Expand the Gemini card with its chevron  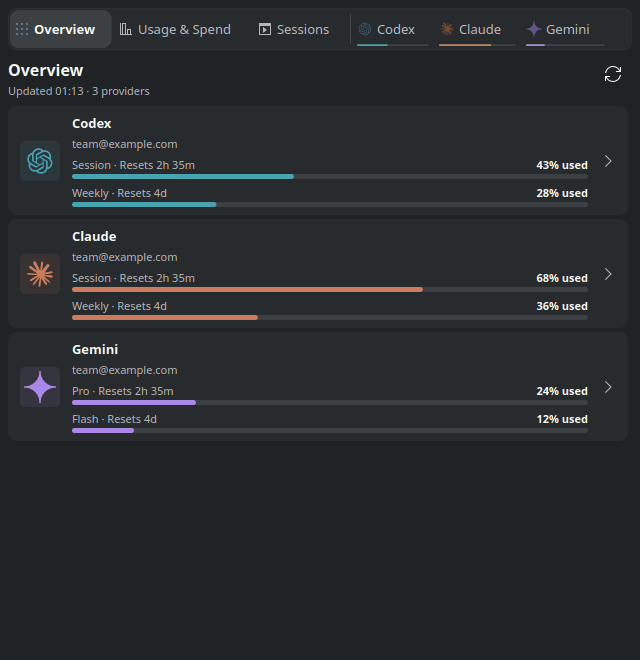(608, 387)
